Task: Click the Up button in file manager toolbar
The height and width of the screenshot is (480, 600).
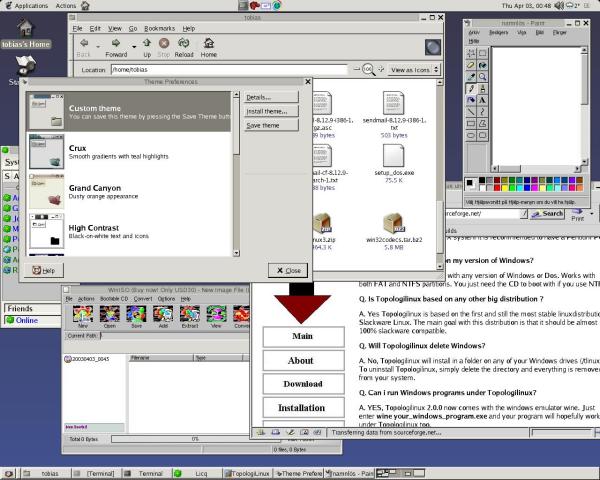Action: pyautogui.click(x=146, y=46)
